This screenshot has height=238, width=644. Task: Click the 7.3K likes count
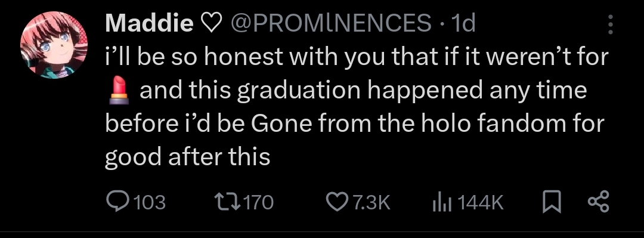pos(370,203)
